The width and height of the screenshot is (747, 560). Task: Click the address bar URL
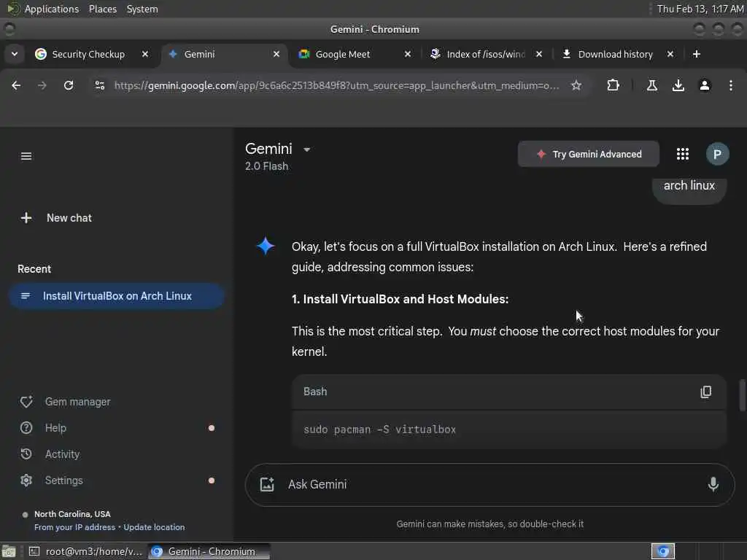pos(336,86)
